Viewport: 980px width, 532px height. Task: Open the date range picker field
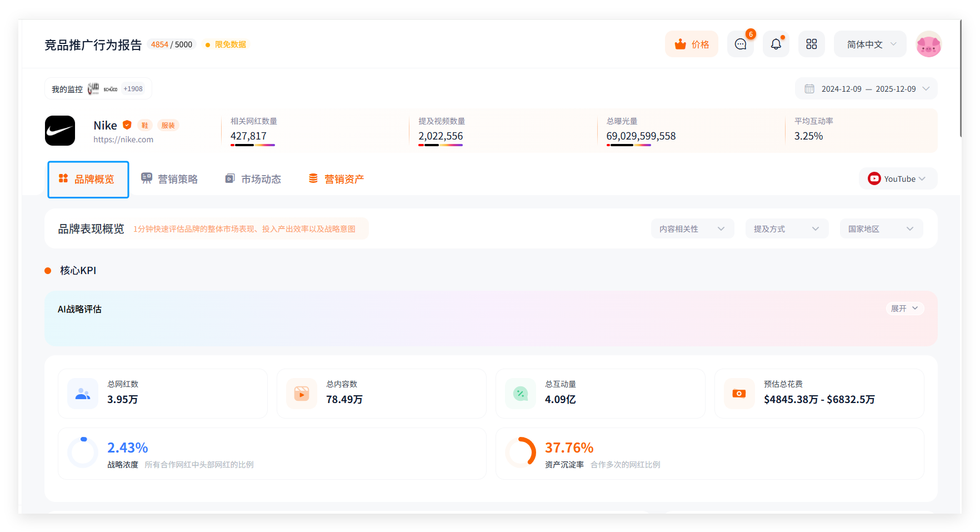[x=866, y=89]
